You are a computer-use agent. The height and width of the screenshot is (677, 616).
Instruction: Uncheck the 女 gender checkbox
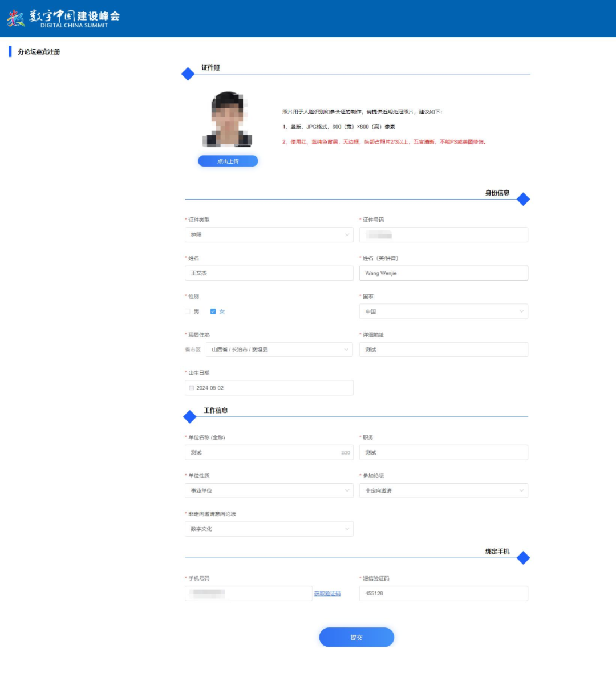(x=213, y=311)
